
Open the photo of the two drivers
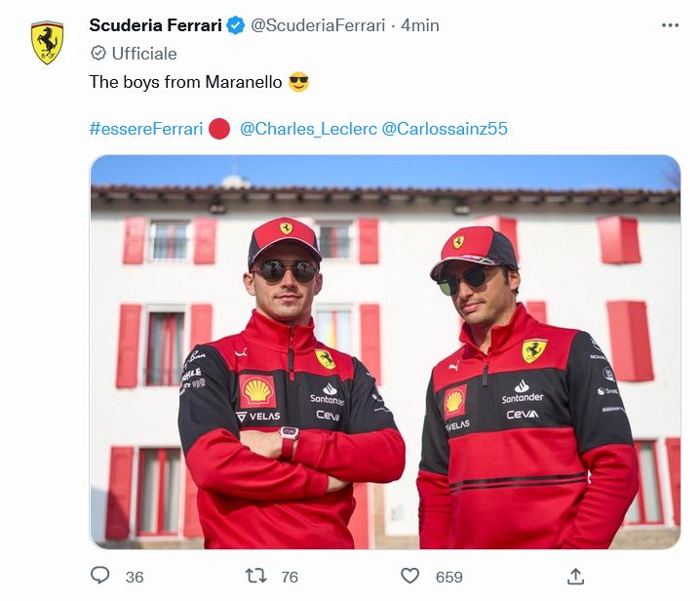tap(385, 351)
